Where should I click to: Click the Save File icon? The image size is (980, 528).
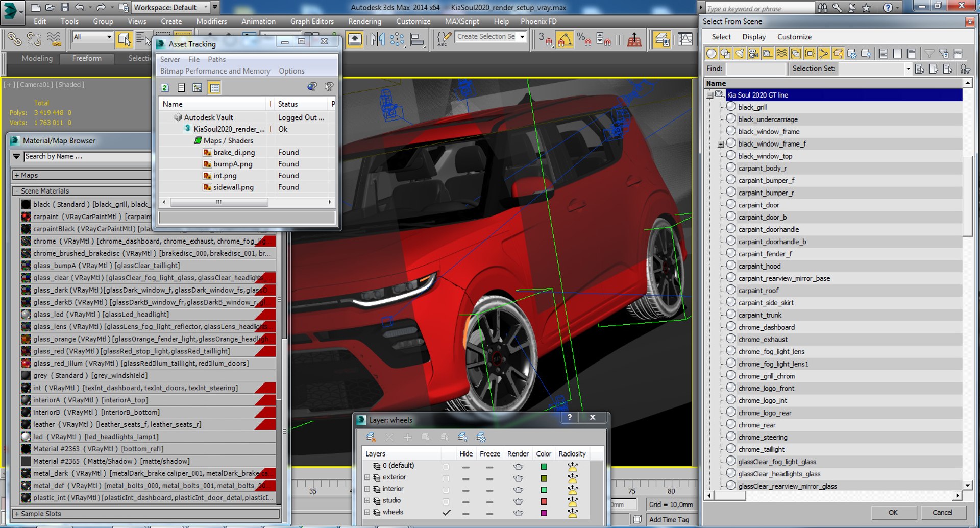(x=64, y=7)
